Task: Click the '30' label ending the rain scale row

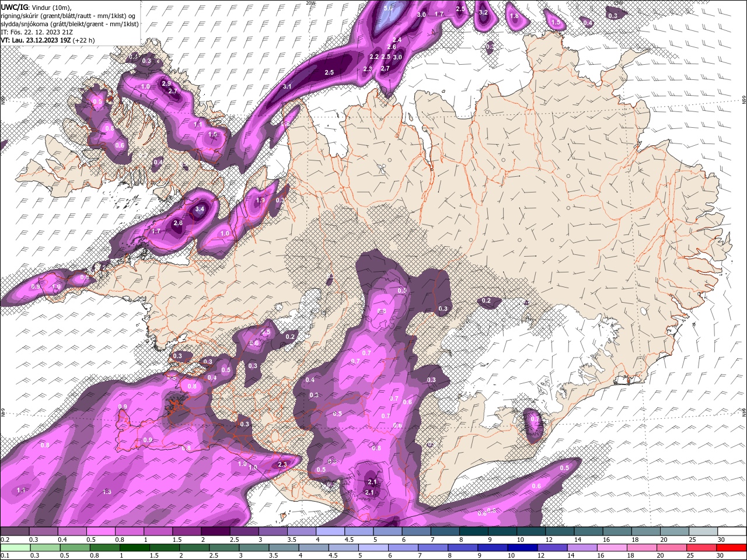Action: click(721, 556)
